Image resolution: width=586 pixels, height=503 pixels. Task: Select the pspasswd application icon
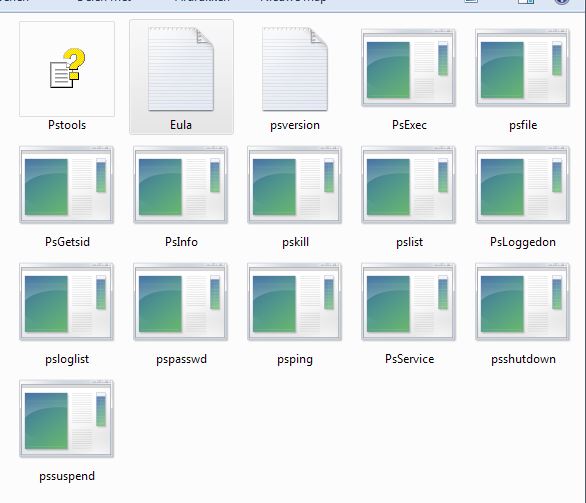[181, 302]
